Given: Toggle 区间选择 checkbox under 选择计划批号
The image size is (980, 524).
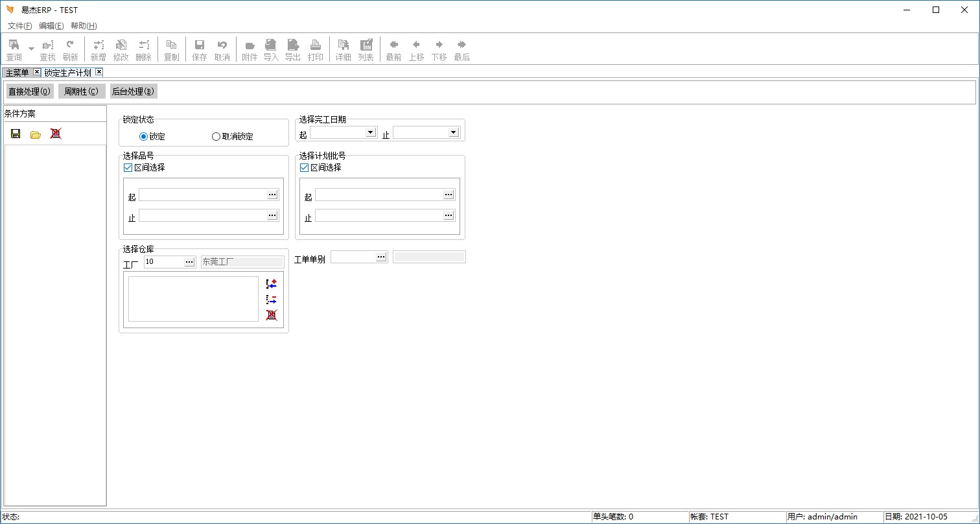Looking at the screenshot, I should tap(304, 168).
